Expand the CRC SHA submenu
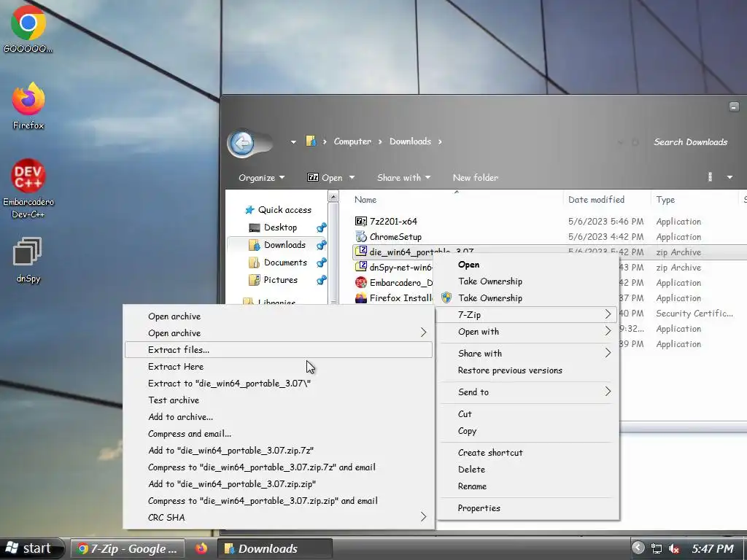This screenshot has width=747, height=560. point(279,517)
